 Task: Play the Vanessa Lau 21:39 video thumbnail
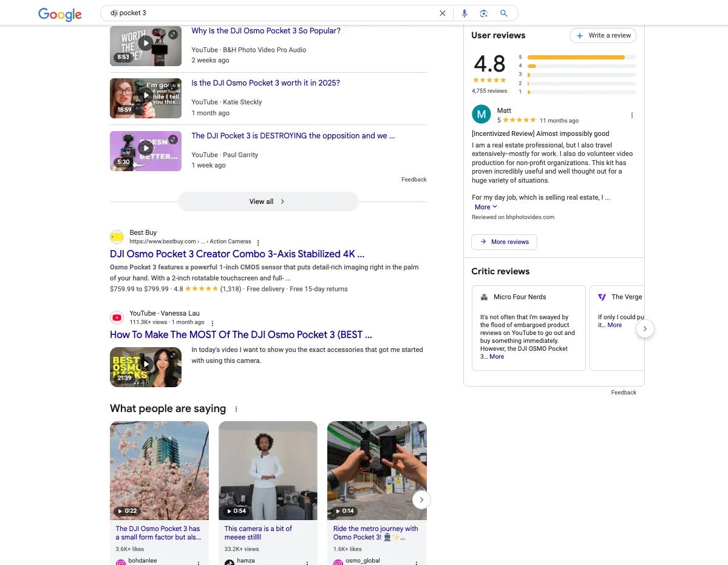click(145, 367)
